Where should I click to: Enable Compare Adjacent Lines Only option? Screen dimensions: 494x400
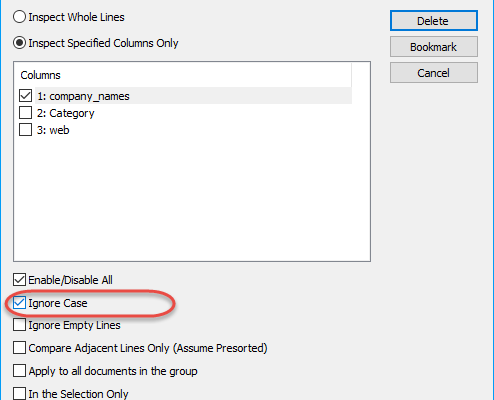19,348
